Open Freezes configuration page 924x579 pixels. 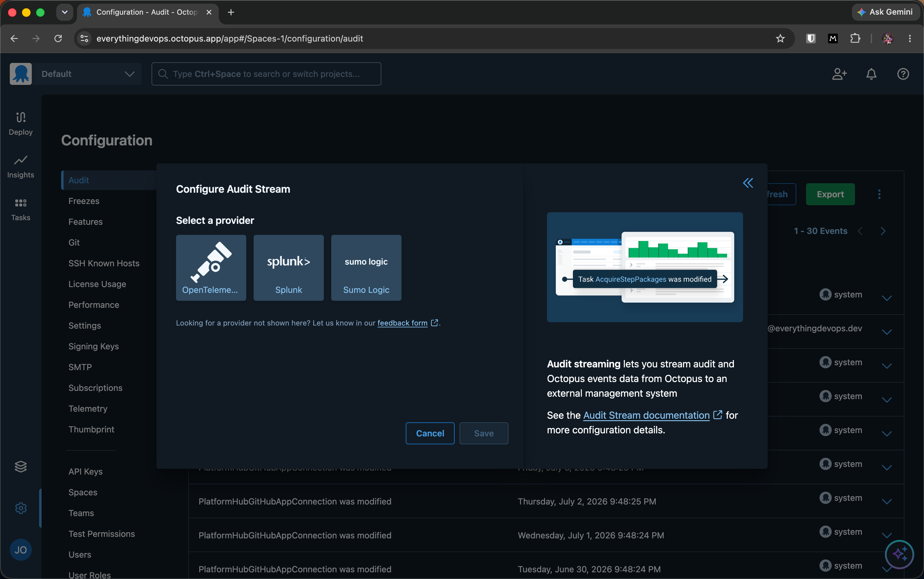pyautogui.click(x=83, y=201)
